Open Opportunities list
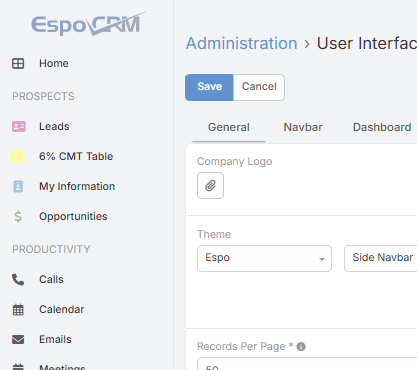 tap(73, 216)
